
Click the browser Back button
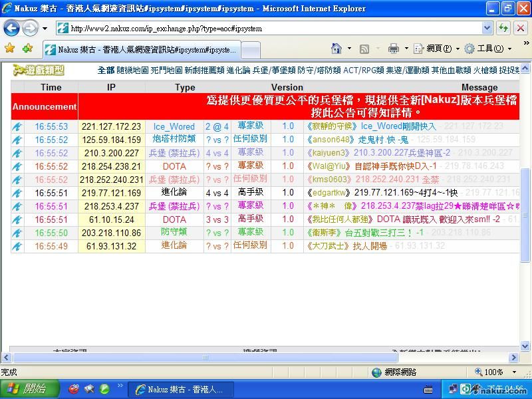point(11,29)
